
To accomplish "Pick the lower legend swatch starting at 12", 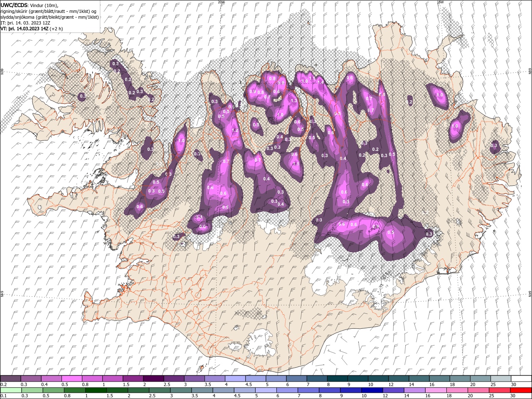I will coord(394,390).
